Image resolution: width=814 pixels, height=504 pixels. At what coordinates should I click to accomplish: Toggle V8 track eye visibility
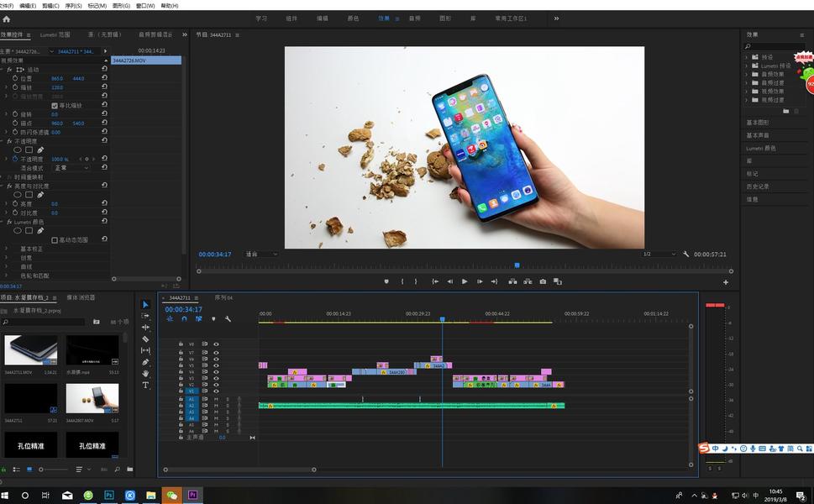coord(216,344)
